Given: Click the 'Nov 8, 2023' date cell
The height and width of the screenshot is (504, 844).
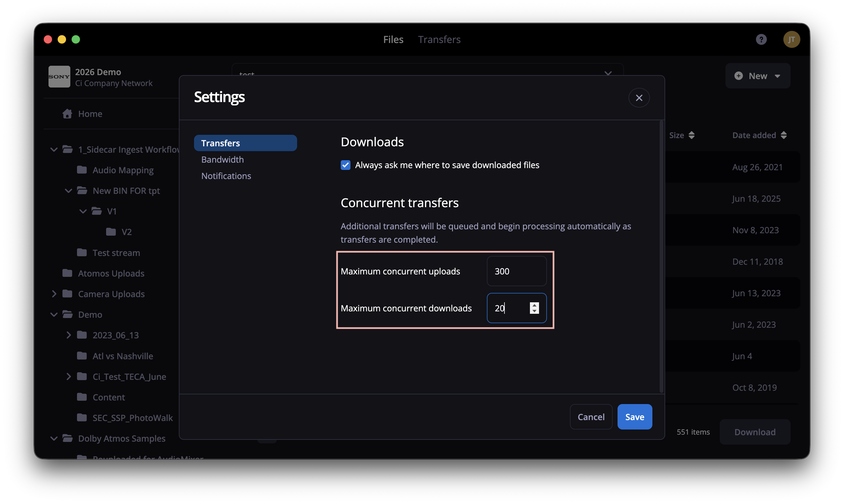Looking at the screenshot, I should tap(755, 230).
